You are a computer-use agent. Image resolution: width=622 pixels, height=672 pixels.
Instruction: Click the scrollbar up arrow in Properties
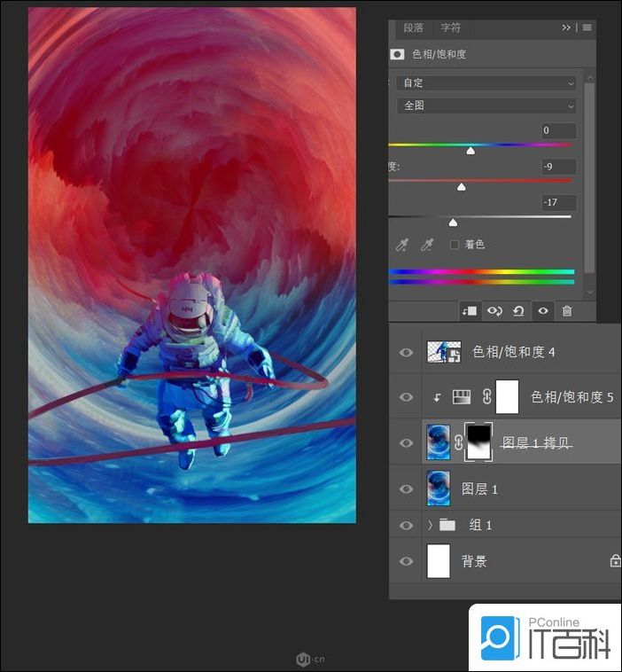(x=590, y=77)
